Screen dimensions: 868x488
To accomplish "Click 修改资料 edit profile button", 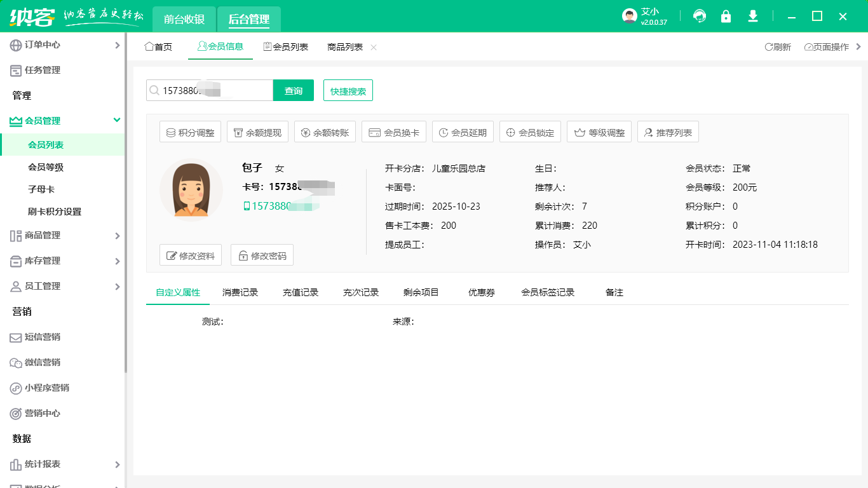I will coord(191,255).
